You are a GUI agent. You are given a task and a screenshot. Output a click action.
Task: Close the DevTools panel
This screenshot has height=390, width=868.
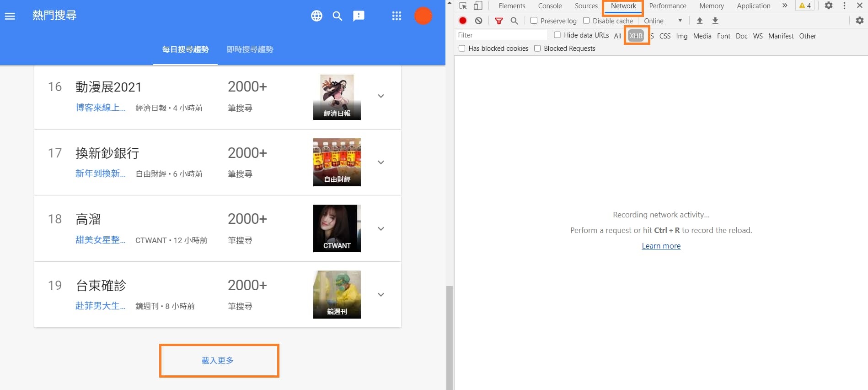pyautogui.click(x=860, y=5)
